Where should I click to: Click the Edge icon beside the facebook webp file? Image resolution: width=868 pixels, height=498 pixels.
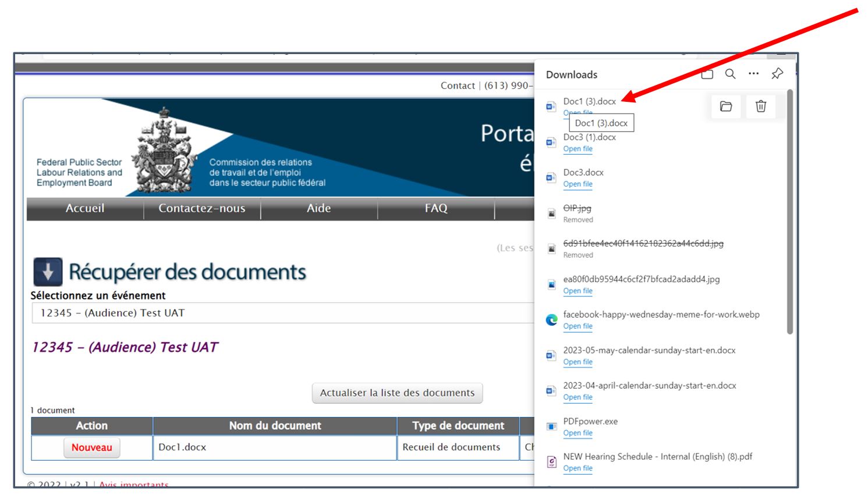(x=551, y=319)
